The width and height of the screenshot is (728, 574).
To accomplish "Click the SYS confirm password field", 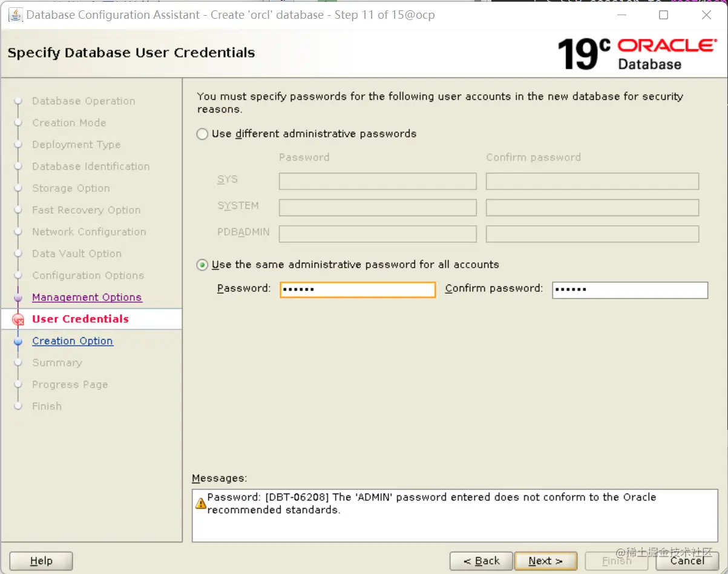I will 592,181.
